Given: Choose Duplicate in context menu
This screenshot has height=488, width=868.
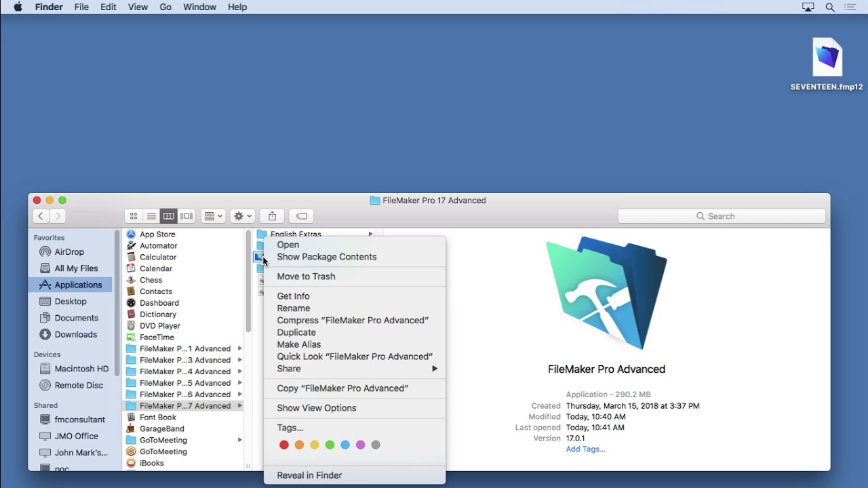Looking at the screenshot, I should [355, 333].
